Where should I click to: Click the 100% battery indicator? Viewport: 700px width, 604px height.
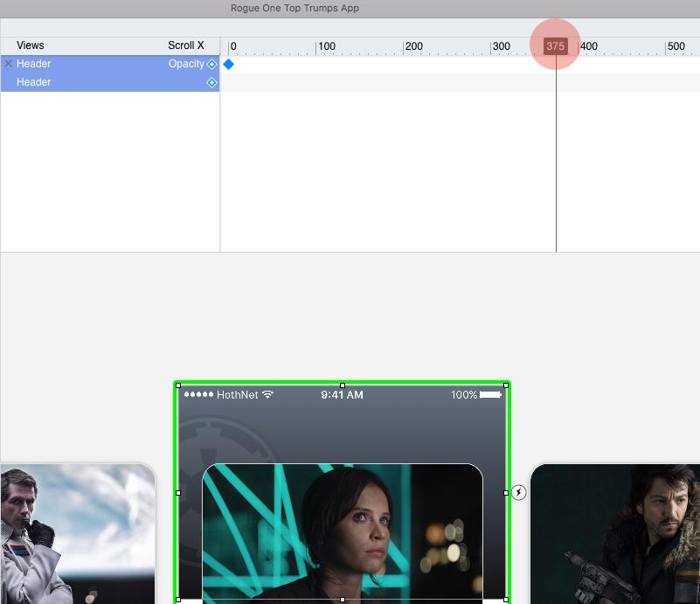476,394
